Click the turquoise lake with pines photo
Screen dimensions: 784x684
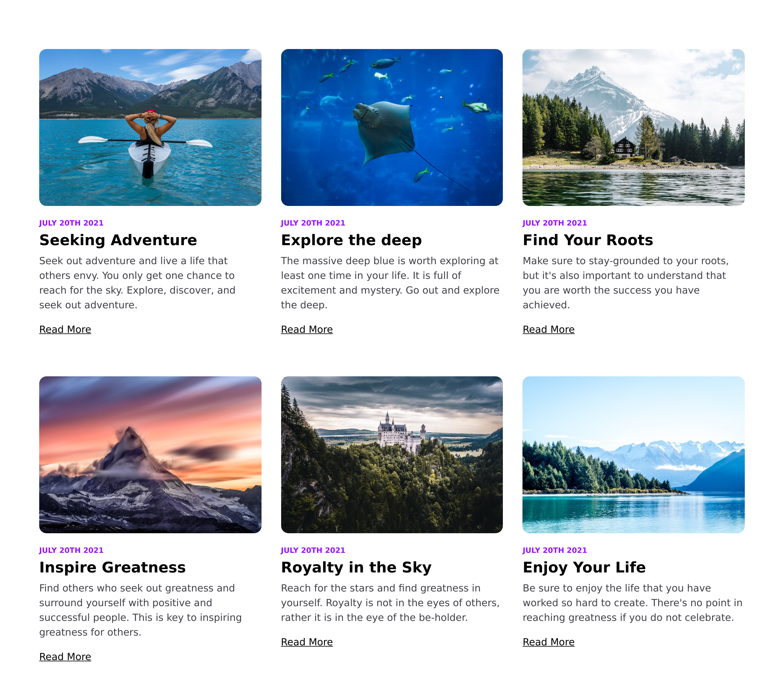[x=633, y=454]
